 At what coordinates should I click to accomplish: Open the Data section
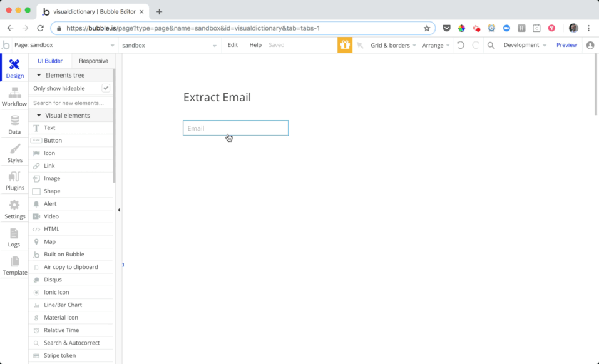[14, 124]
